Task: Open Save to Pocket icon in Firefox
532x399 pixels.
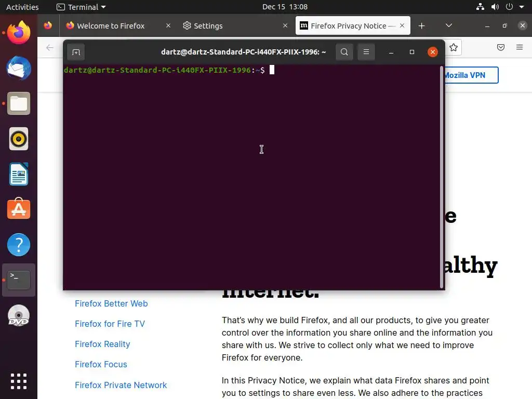Action: pyautogui.click(x=501, y=47)
